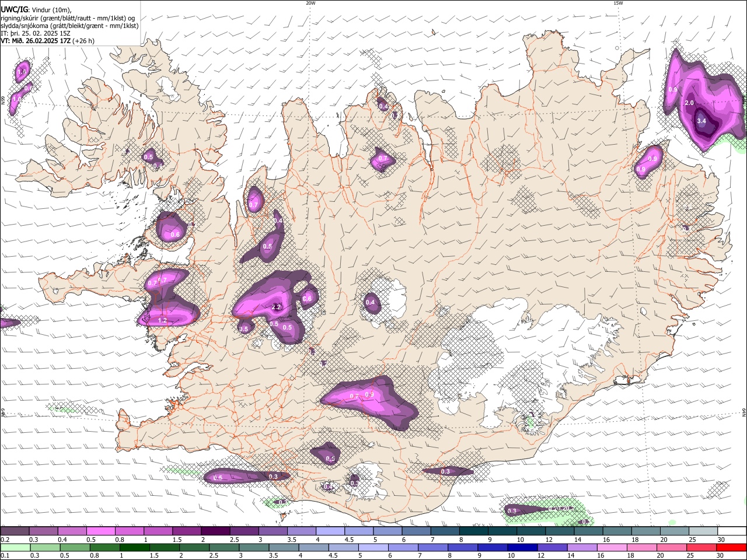
Task: Pick the pale gray snow swatch between 25 and 30
Action: 704,531
